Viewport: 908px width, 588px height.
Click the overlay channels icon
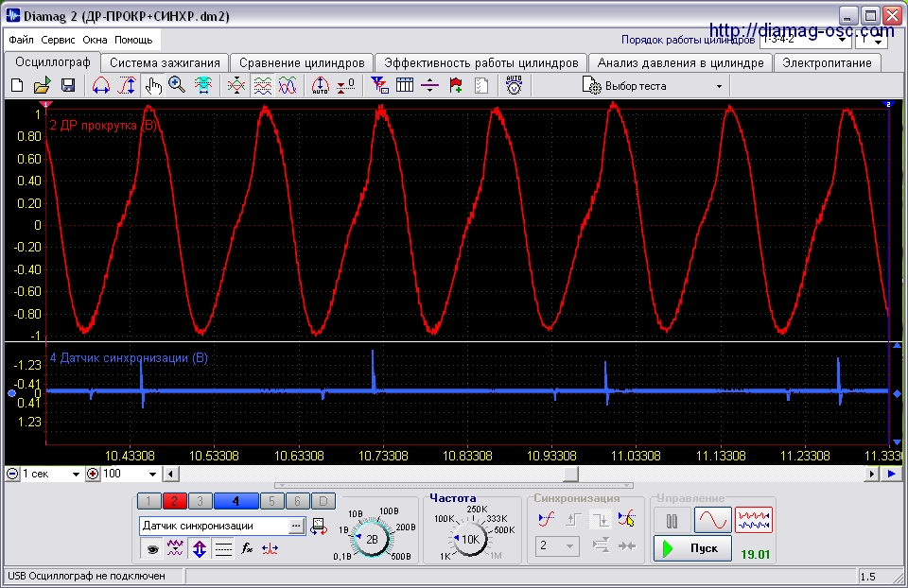[x=236, y=86]
